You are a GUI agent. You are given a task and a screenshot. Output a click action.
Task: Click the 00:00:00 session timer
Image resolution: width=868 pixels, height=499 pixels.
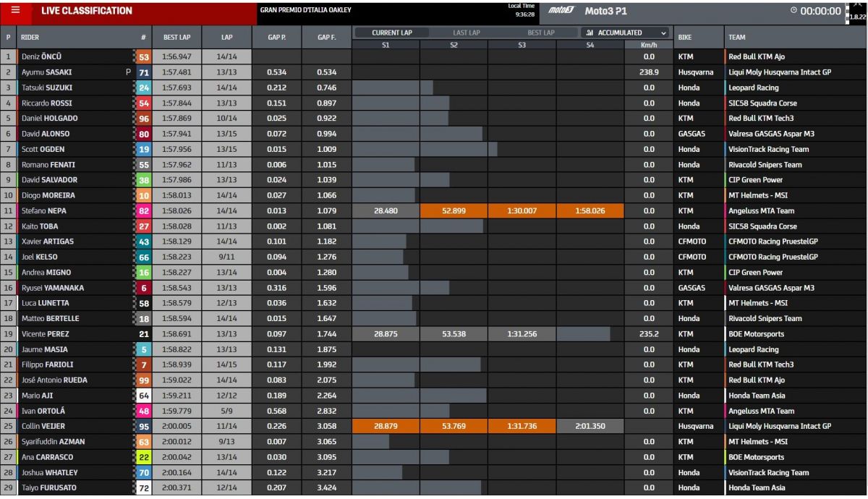pyautogui.click(x=820, y=11)
